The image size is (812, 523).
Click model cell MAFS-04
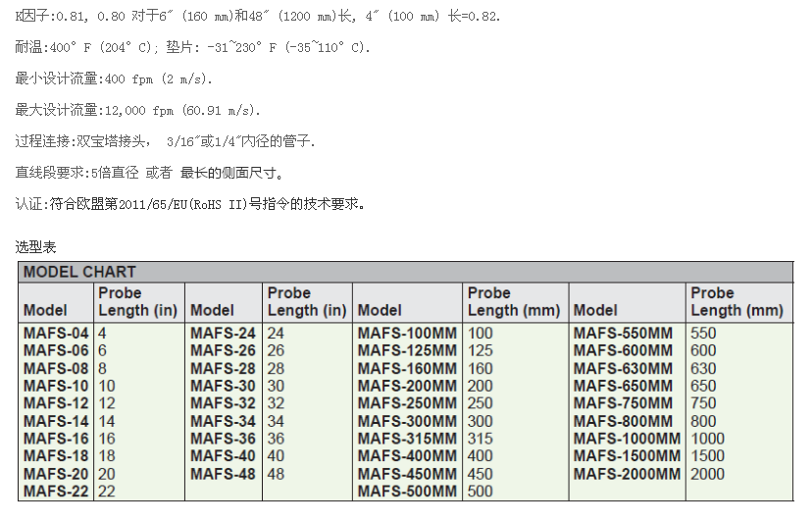56,334
